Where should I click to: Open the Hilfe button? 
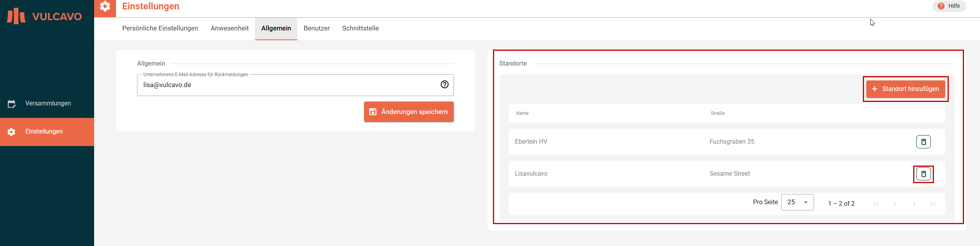pyautogui.click(x=949, y=6)
